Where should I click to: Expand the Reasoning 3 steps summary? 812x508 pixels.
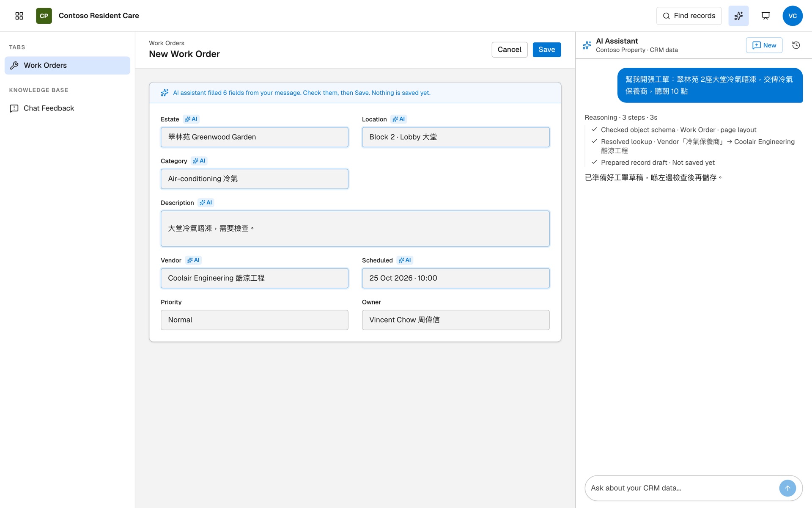click(620, 117)
